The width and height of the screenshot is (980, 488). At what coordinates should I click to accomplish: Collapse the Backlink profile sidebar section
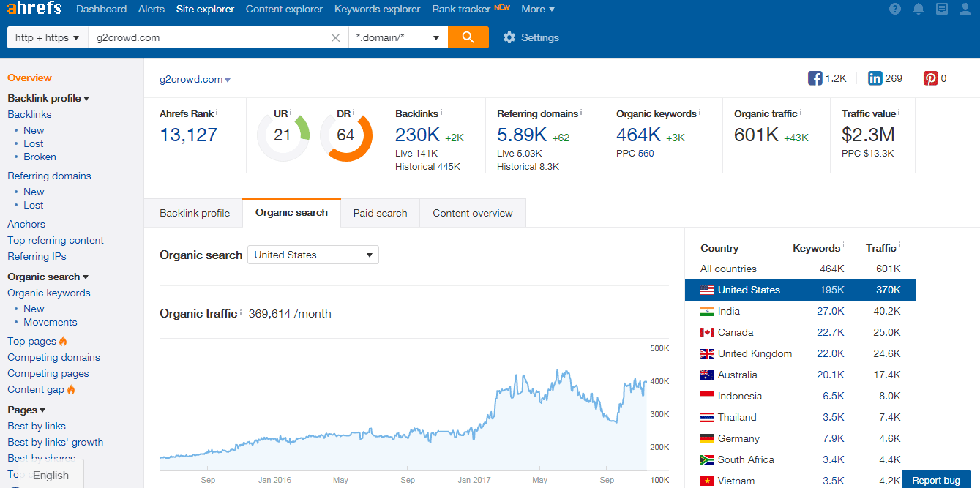[48, 98]
